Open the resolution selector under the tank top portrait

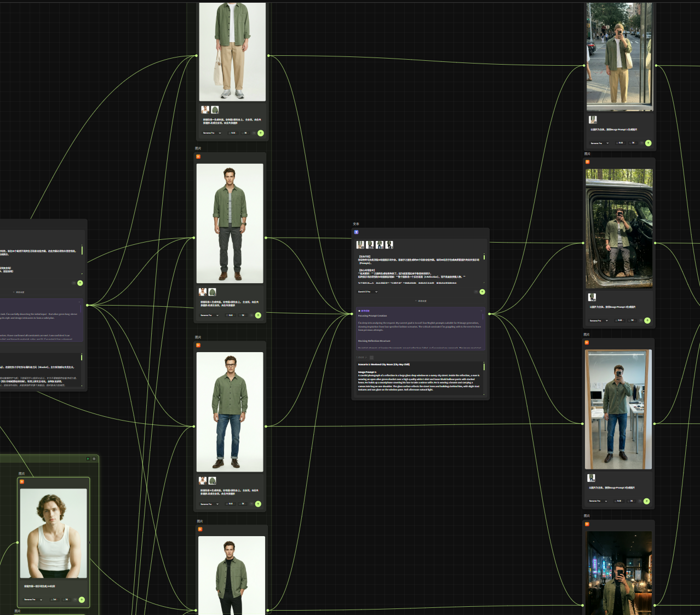tap(66, 600)
